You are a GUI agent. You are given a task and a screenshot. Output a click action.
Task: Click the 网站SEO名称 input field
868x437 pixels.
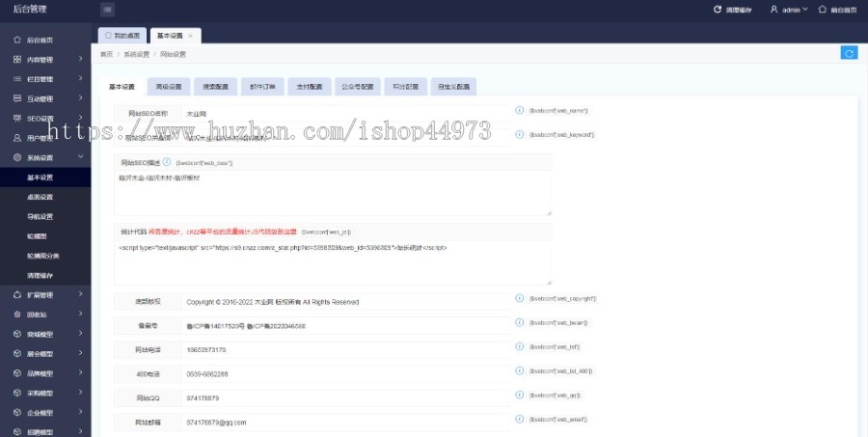click(345, 114)
